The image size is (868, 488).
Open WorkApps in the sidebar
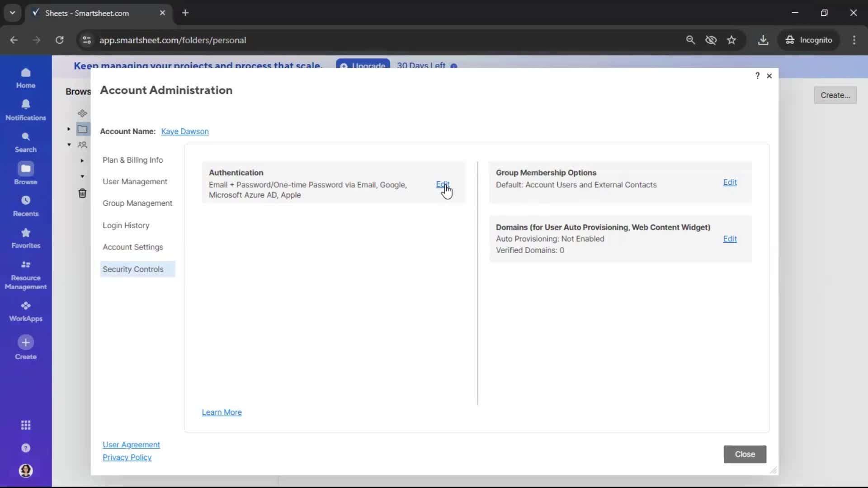point(26,310)
